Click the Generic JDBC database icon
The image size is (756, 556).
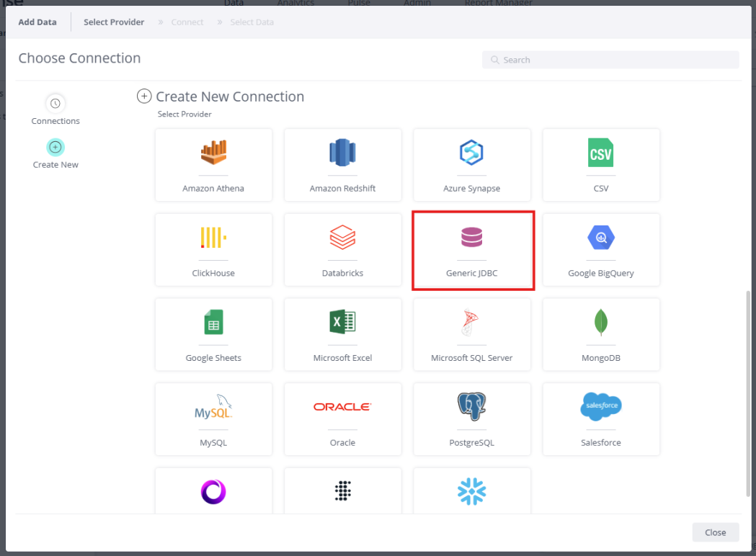pos(471,238)
